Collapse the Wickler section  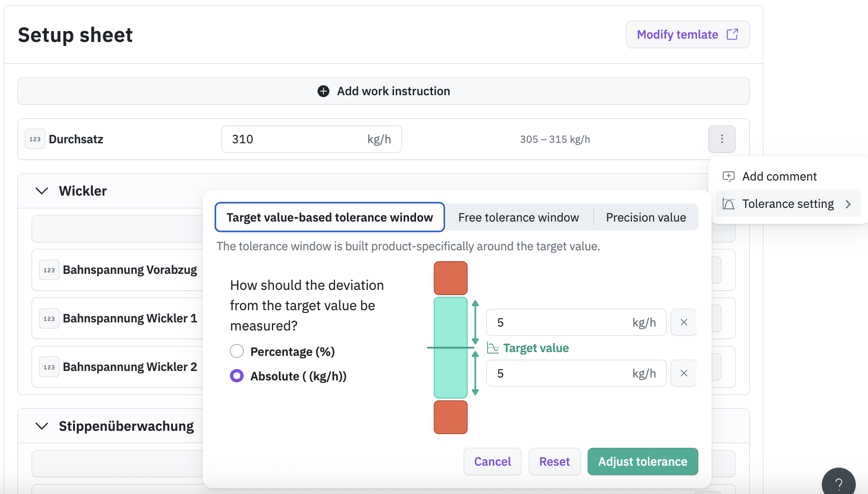click(42, 191)
